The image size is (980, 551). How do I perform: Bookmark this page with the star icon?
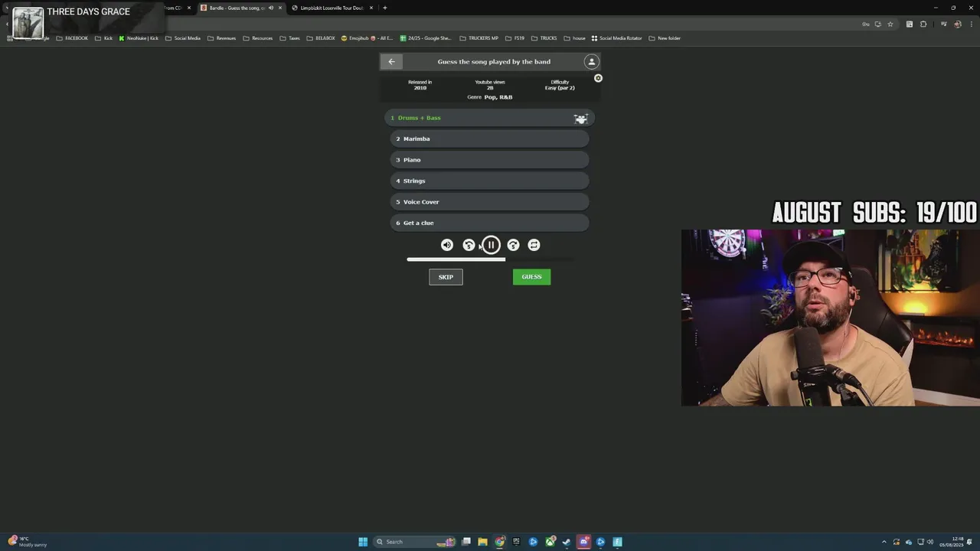click(890, 24)
